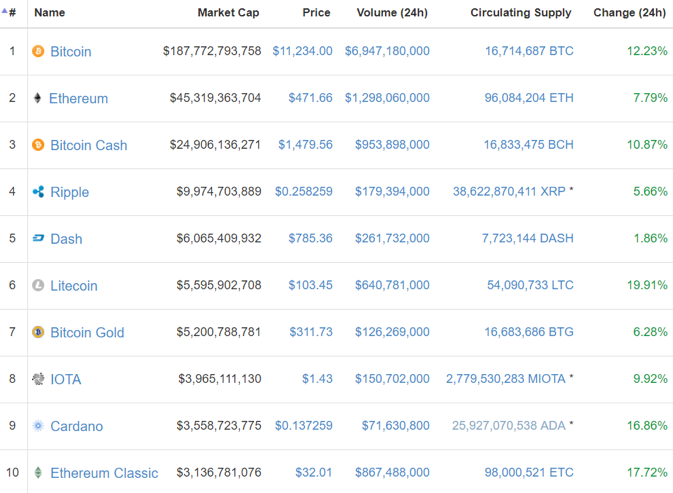Click Cardano price $0.137259
The image size is (673, 493).
click(304, 425)
